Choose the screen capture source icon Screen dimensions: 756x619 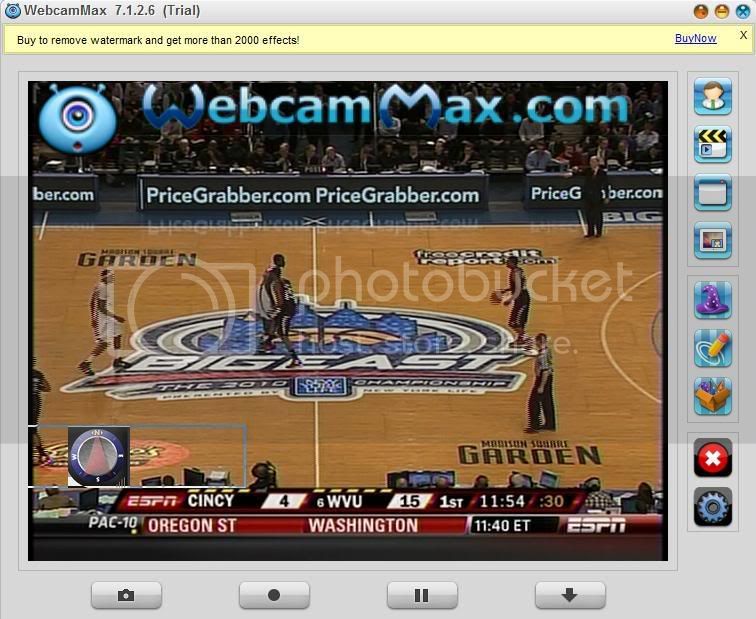713,192
